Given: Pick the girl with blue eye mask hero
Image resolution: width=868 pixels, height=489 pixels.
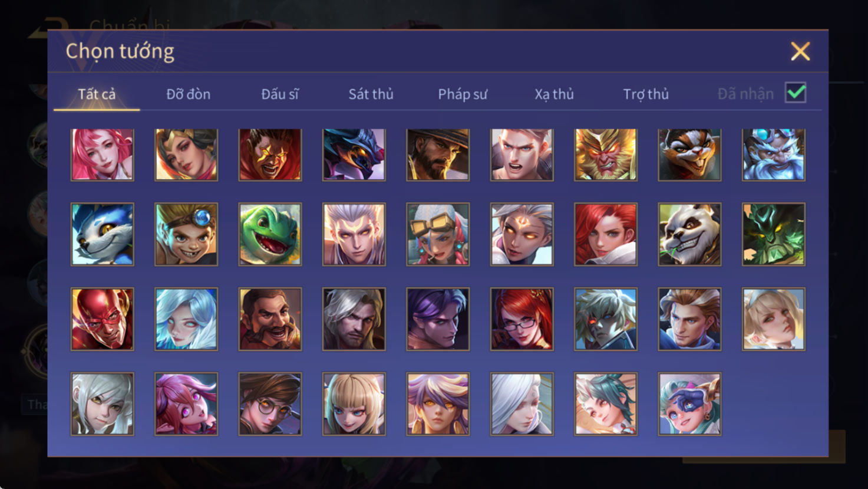Looking at the screenshot, I should (x=689, y=404).
